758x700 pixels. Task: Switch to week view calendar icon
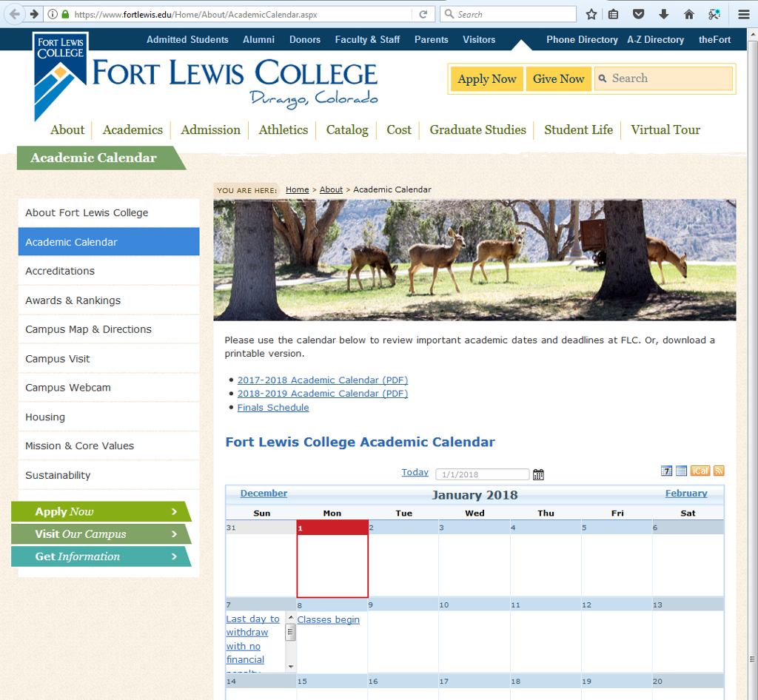click(x=666, y=471)
